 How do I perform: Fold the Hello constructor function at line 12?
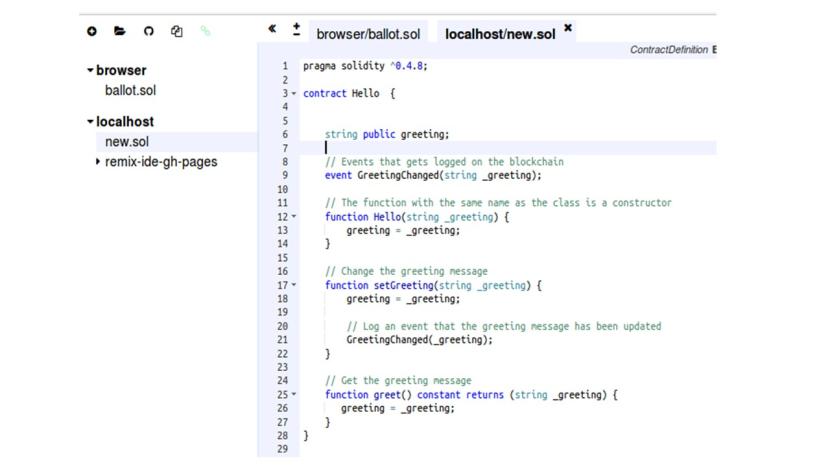coord(294,217)
